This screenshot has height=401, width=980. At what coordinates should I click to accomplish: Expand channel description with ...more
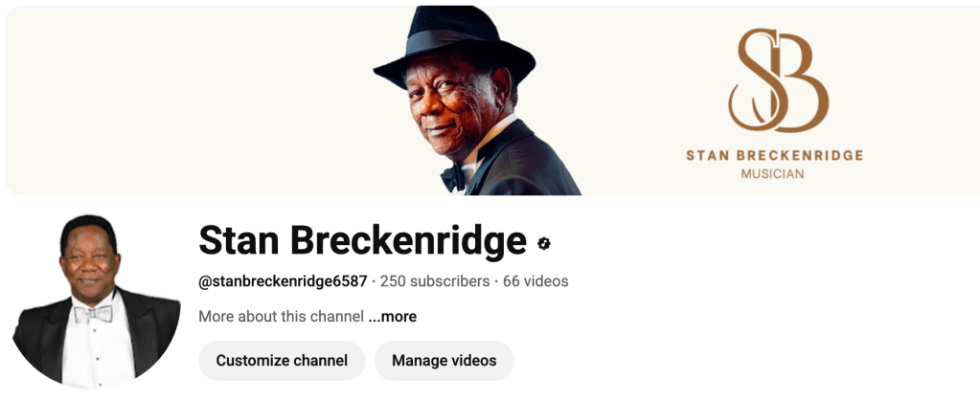click(393, 317)
